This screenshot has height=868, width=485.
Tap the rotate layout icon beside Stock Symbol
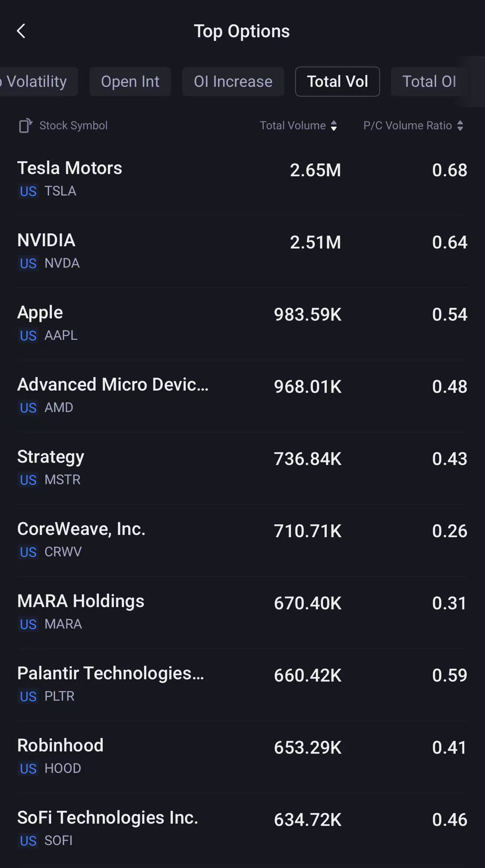coord(25,125)
